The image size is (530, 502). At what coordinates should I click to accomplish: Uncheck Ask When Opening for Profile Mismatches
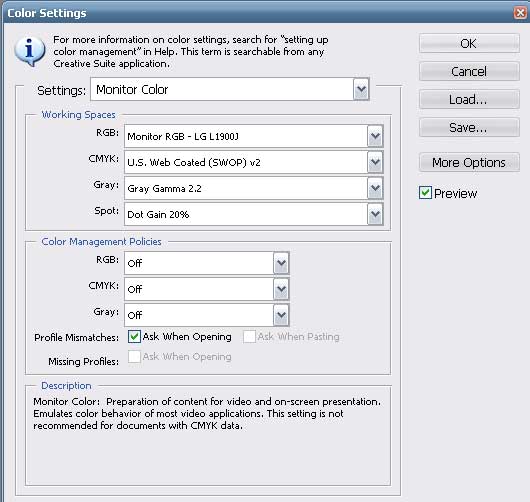point(134,336)
